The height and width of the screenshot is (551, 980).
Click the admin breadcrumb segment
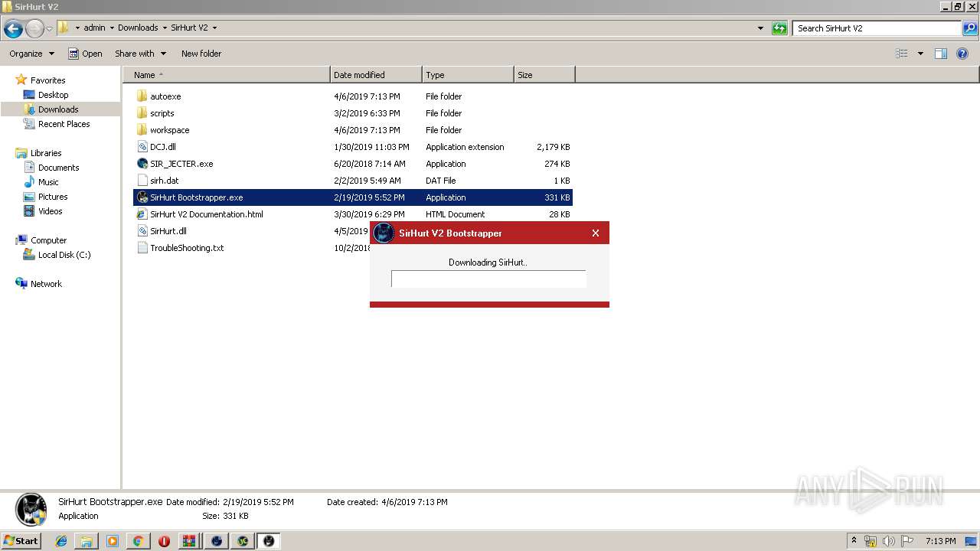(94, 28)
